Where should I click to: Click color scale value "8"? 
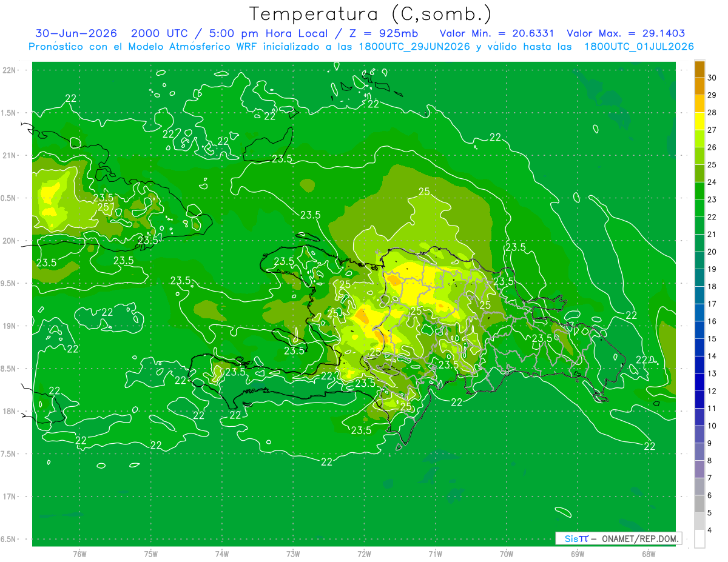(x=710, y=460)
